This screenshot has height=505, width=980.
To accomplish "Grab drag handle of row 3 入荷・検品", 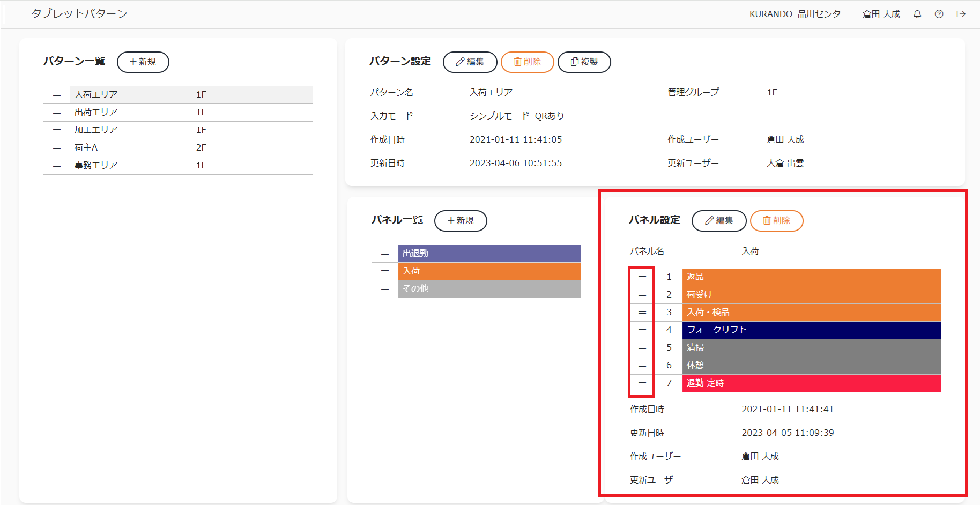I will [x=642, y=313].
